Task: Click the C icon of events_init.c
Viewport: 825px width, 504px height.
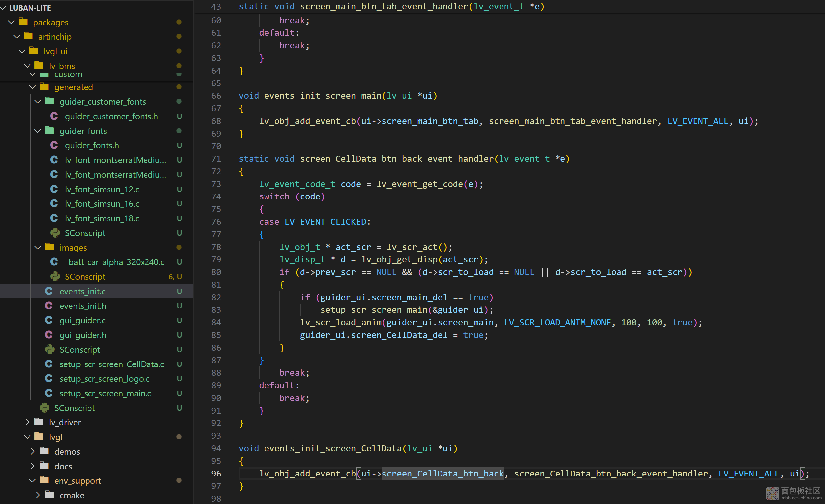Action: coord(49,291)
